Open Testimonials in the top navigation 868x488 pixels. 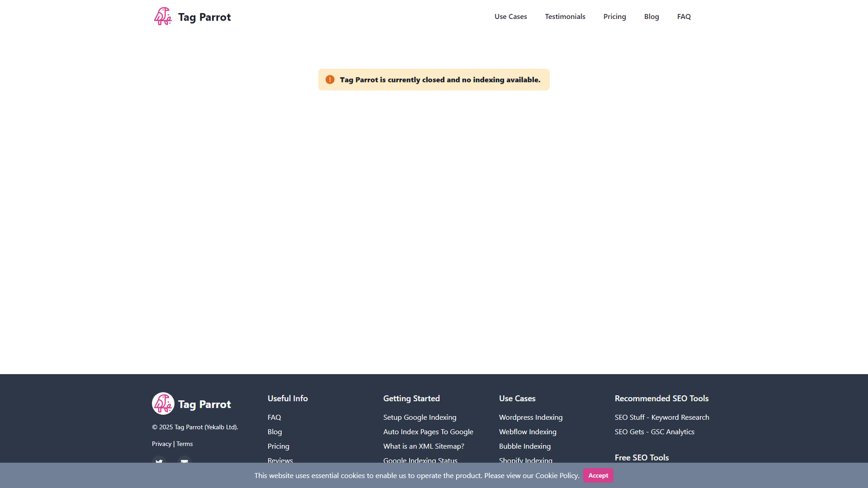coord(565,17)
